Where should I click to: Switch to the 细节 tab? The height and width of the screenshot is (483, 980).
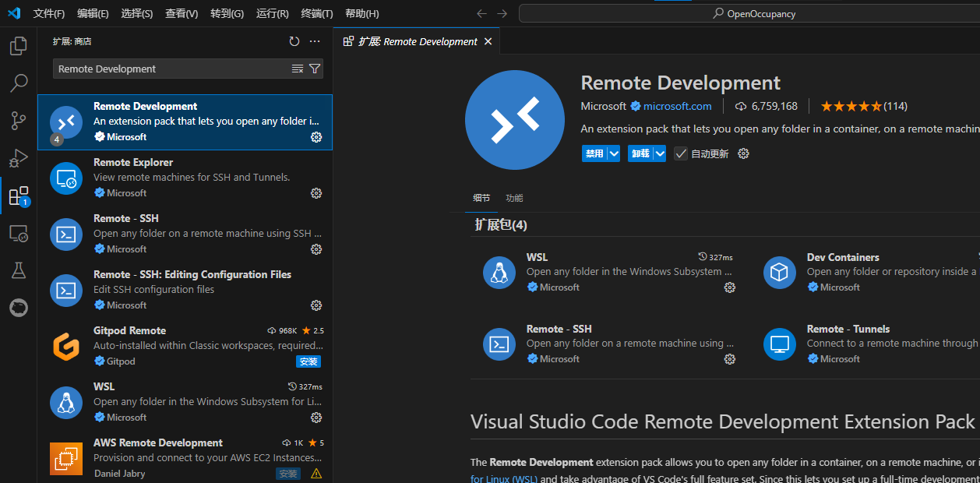click(481, 198)
